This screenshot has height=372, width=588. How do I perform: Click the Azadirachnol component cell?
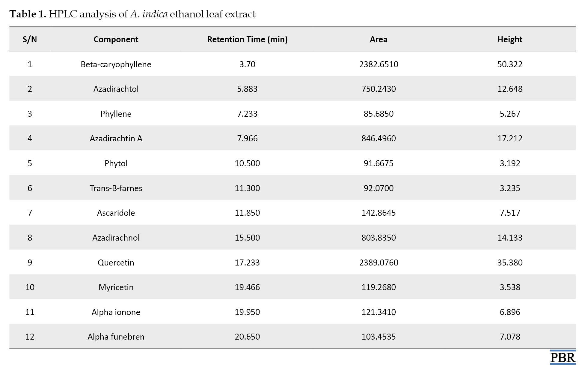116,238
